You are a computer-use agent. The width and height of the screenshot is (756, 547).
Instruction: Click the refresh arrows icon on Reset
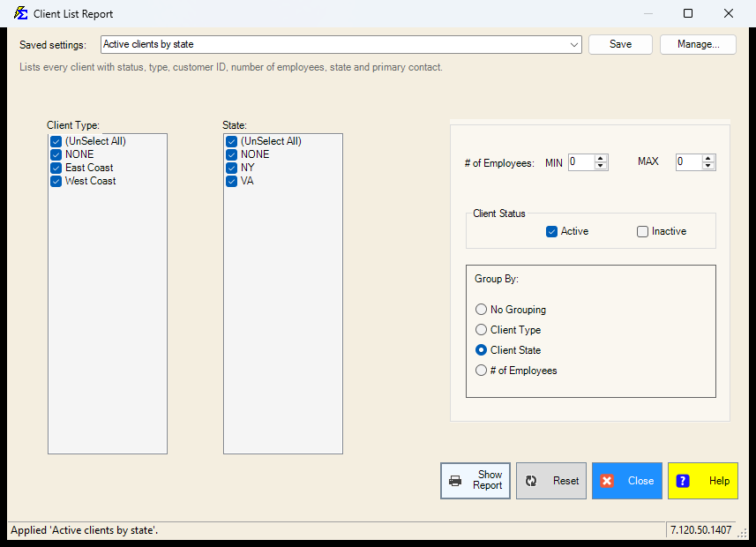[531, 481]
